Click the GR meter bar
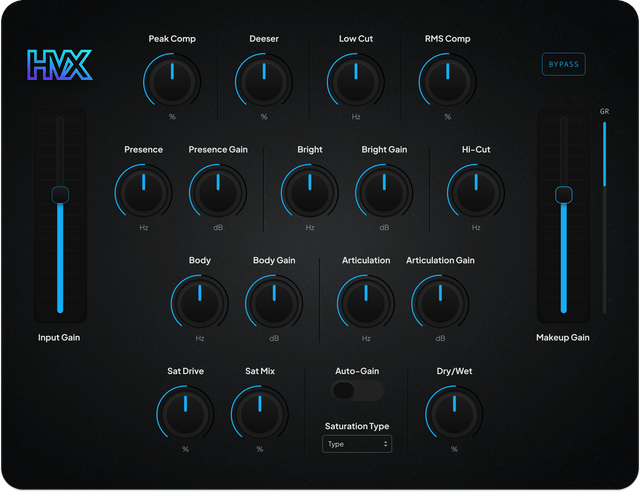The width and height of the screenshot is (640, 492). coord(604,218)
